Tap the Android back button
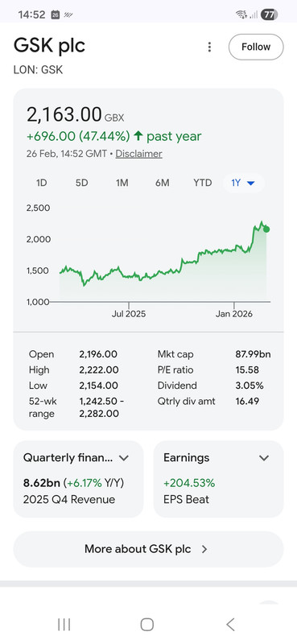Viewport: 297px width, 644px height. pyautogui.click(x=230, y=625)
